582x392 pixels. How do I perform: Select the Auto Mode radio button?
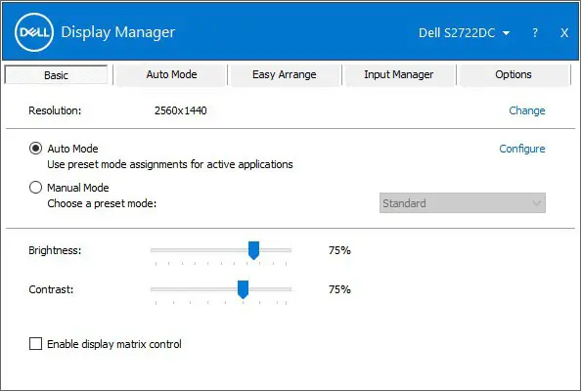[x=35, y=149]
